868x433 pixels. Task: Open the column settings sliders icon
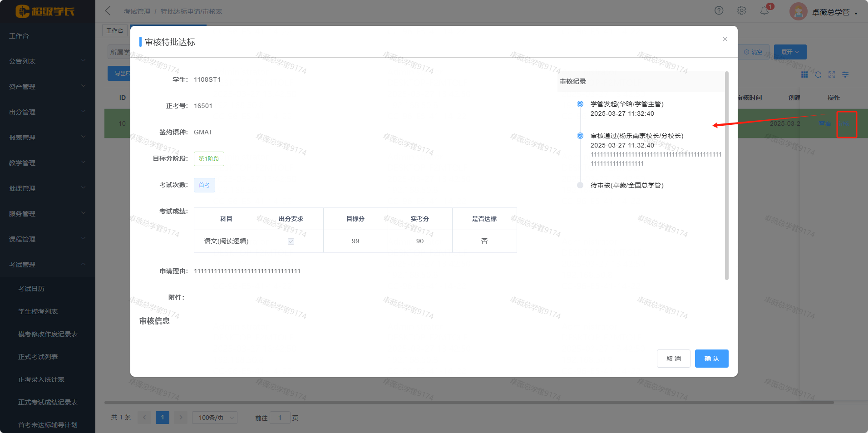tap(845, 74)
